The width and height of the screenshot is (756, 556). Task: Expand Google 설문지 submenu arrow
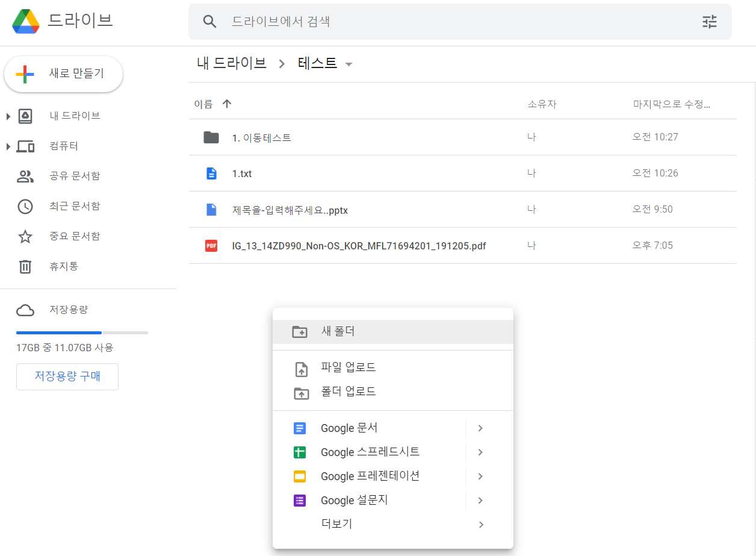[480, 501]
